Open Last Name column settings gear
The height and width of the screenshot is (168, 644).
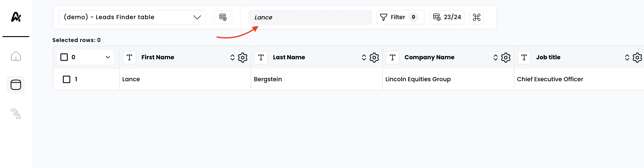pos(374,57)
